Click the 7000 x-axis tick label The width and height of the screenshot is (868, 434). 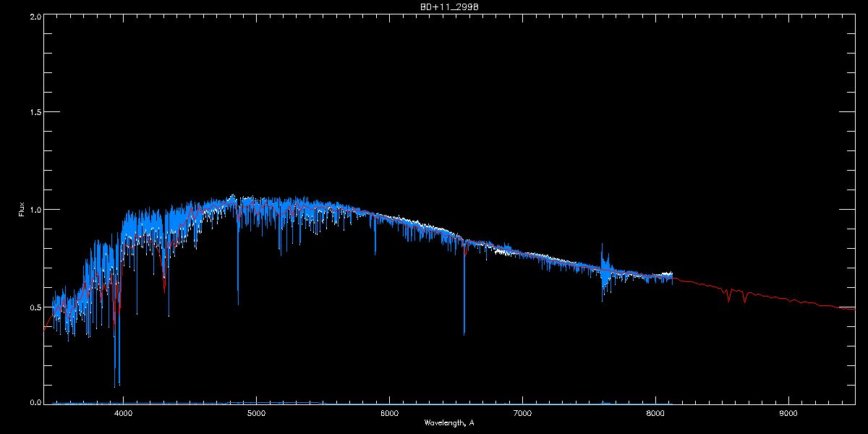point(522,413)
